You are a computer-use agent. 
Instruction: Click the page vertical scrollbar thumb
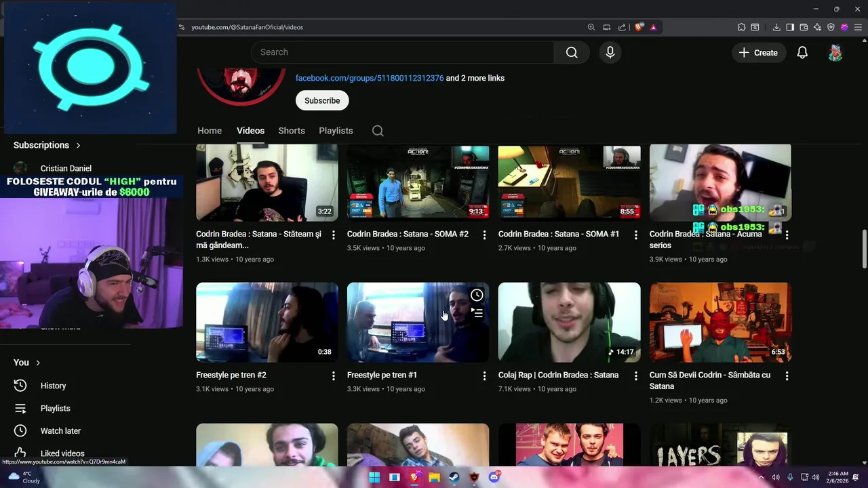coord(864,249)
